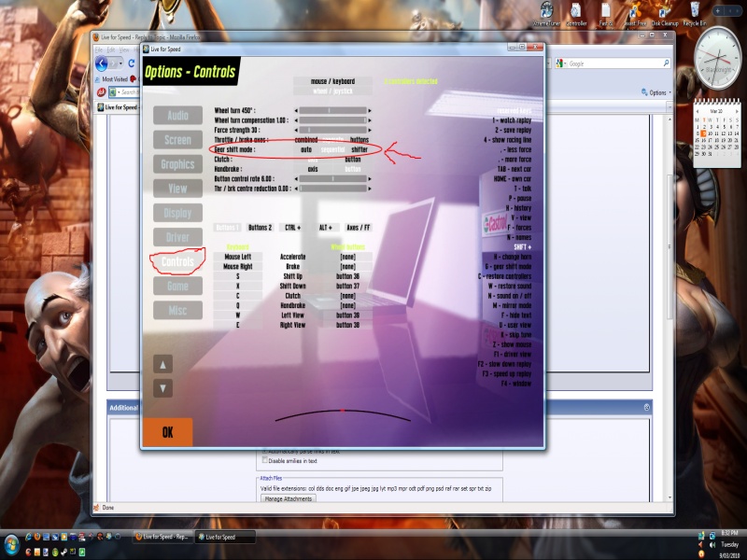
Task: Open Recycle Bin on desktop
Action: pyautogui.click(x=695, y=13)
